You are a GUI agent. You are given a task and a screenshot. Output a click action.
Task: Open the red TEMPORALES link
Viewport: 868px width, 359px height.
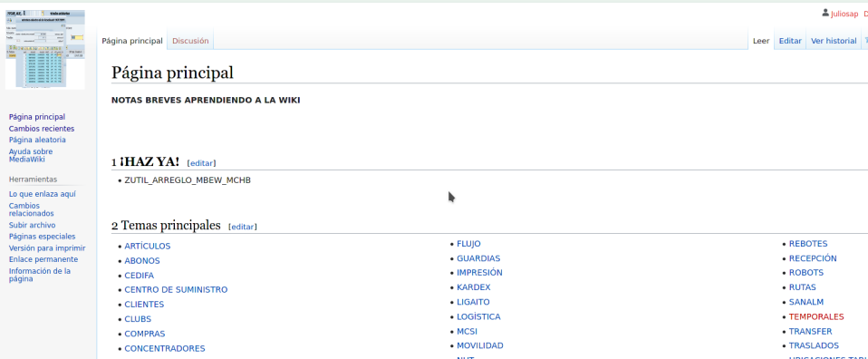point(816,317)
